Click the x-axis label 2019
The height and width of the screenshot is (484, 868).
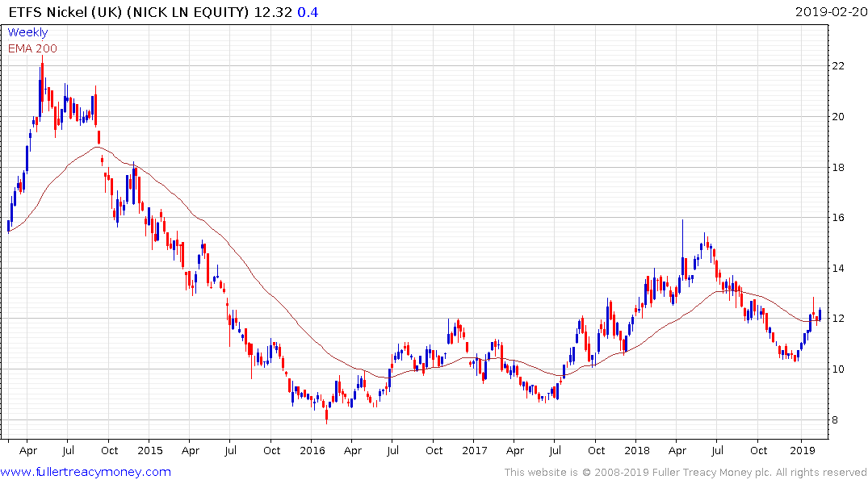pos(802,450)
